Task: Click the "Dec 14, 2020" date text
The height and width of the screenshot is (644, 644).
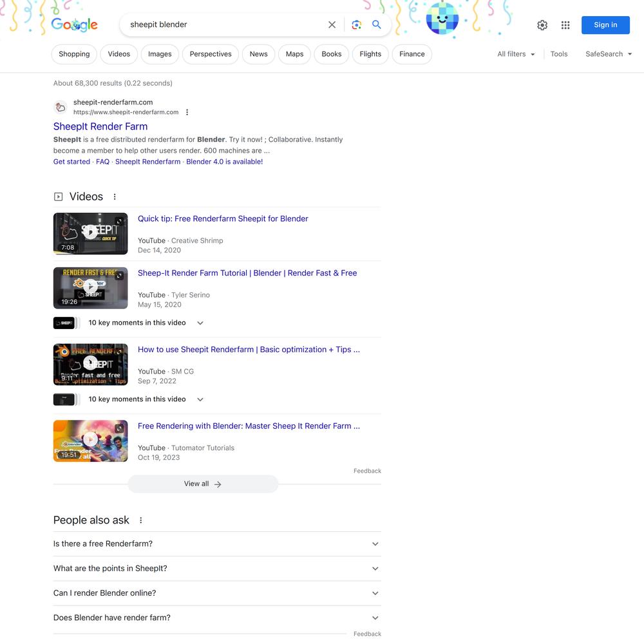Action: pyautogui.click(x=159, y=250)
